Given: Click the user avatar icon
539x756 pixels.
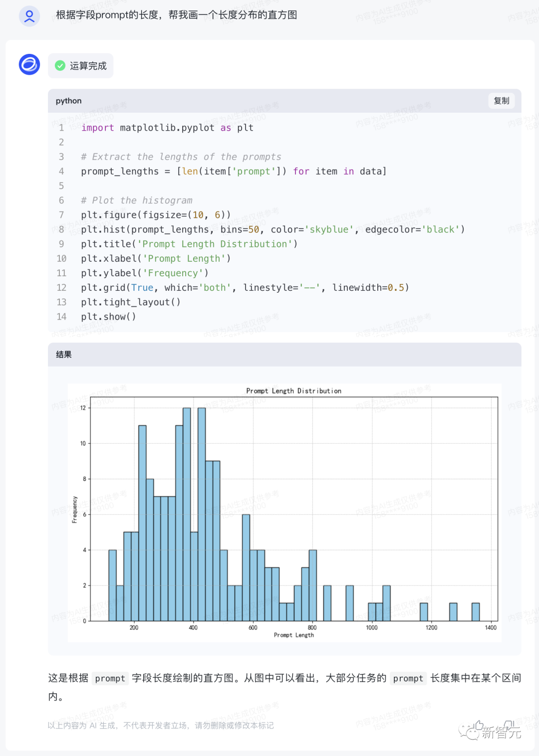Looking at the screenshot, I should (x=29, y=16).
